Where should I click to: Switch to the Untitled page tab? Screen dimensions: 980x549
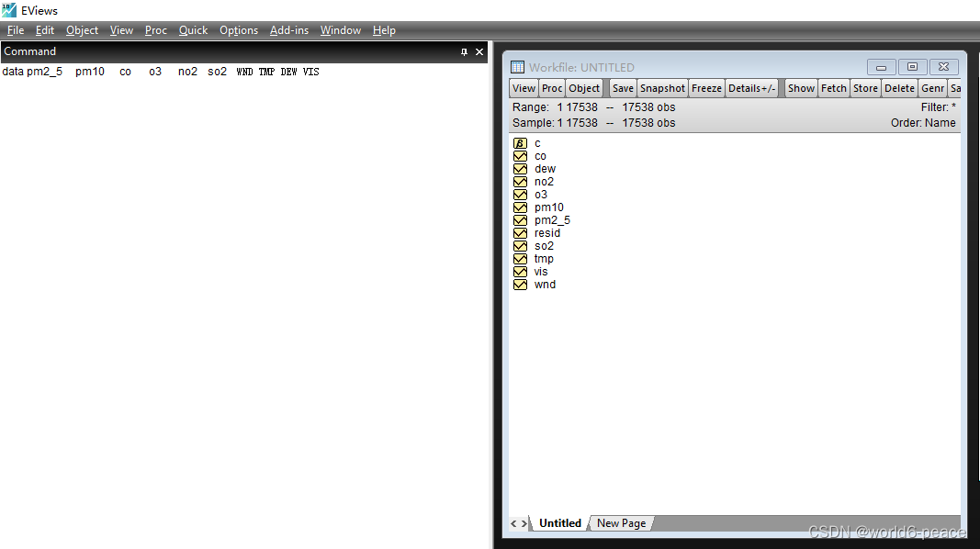(560, 523)
